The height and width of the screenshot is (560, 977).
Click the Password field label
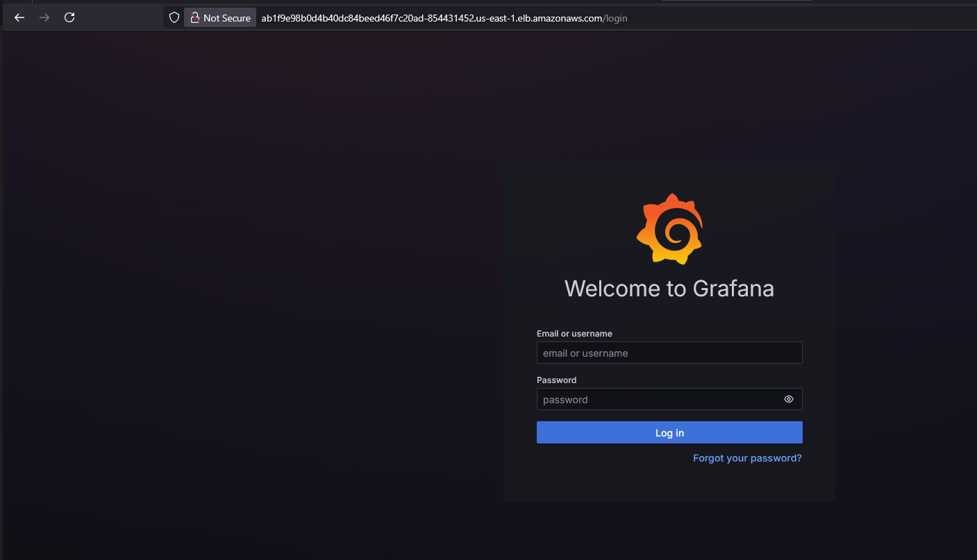point(556,380)
